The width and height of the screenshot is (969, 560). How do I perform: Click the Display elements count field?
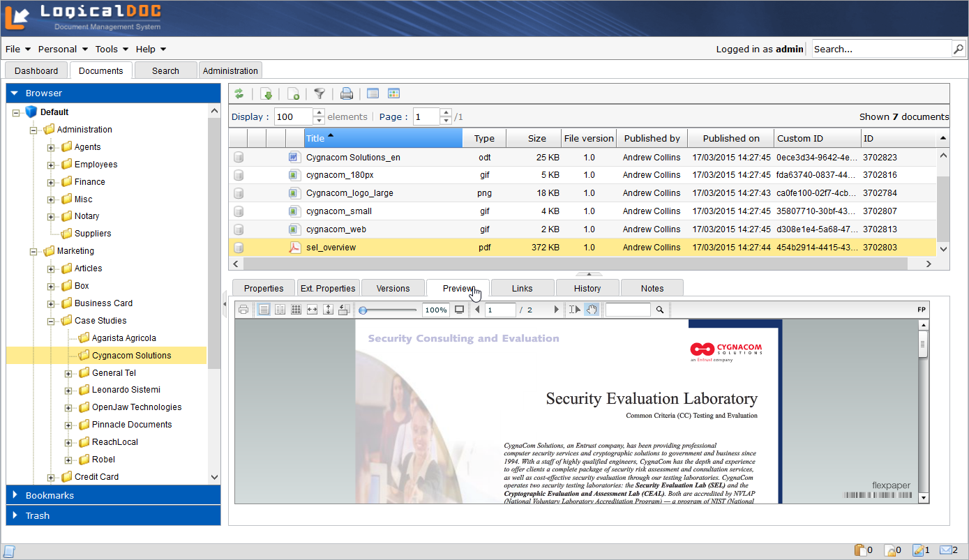click(x=294, y=116)
